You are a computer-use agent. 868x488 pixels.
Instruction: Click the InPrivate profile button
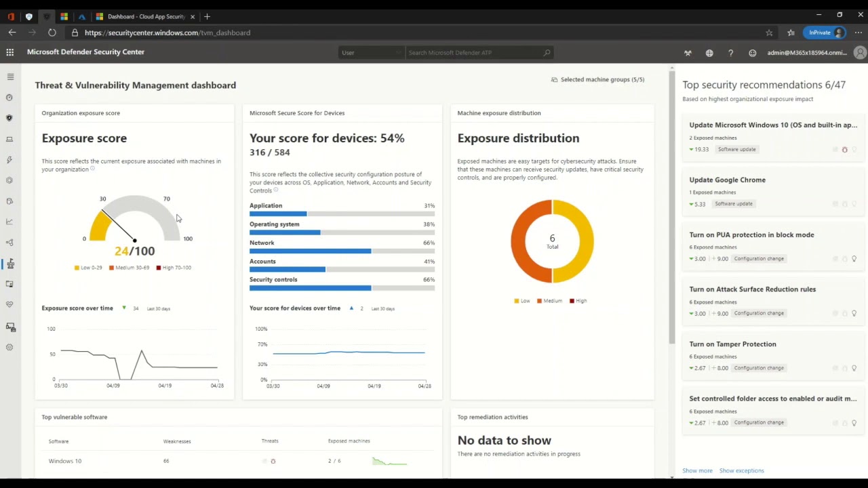(825, 33)
